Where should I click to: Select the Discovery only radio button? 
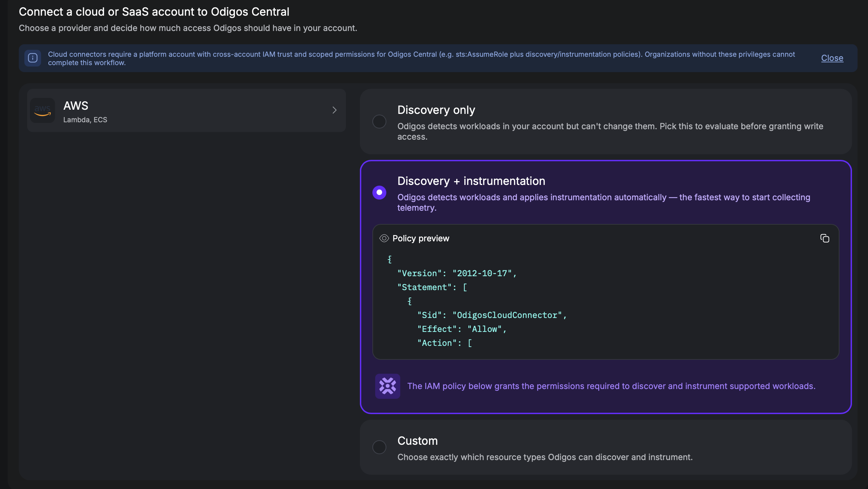click(379, 122)
